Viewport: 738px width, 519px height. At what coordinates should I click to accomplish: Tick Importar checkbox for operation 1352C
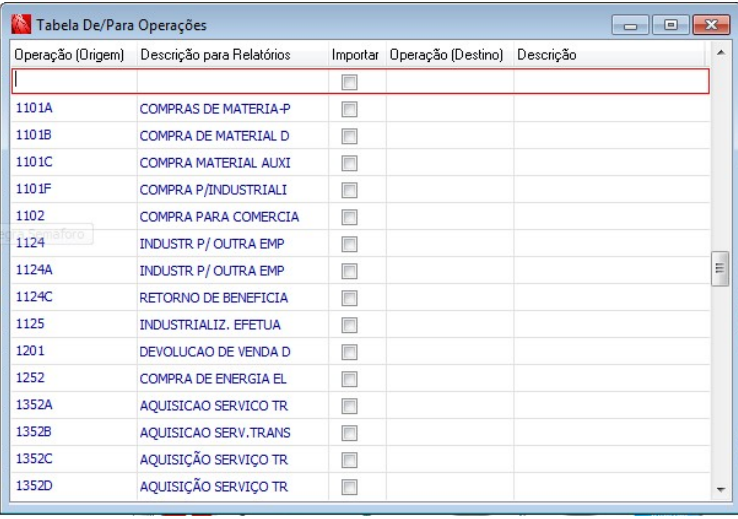click(x=349, y=460)
